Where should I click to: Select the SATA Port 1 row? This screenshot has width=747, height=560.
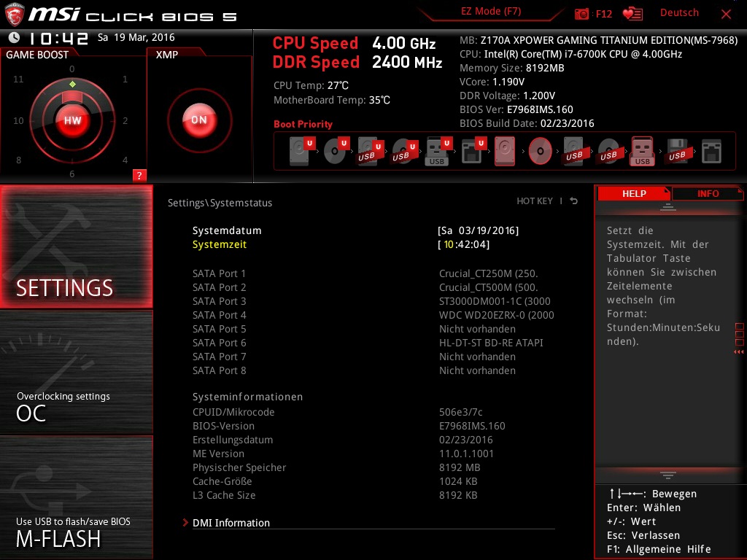[x=365, y=273]
